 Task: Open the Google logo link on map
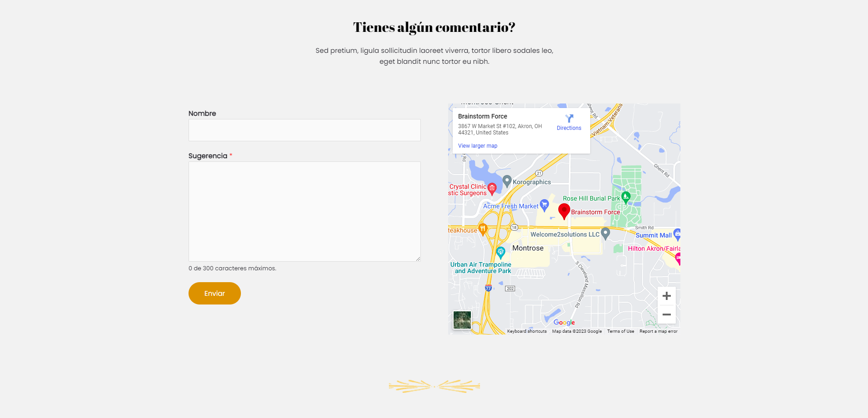[x=564, y=322]
